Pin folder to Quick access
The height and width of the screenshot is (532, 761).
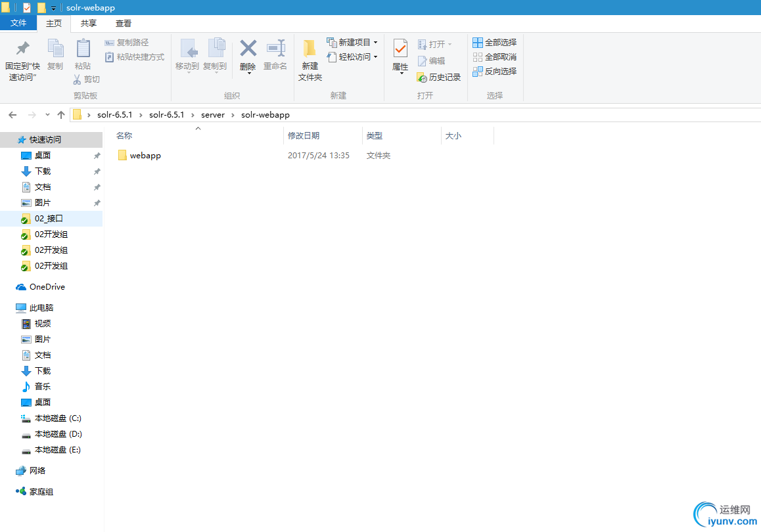pyautogui.click(x=22, y=60)
